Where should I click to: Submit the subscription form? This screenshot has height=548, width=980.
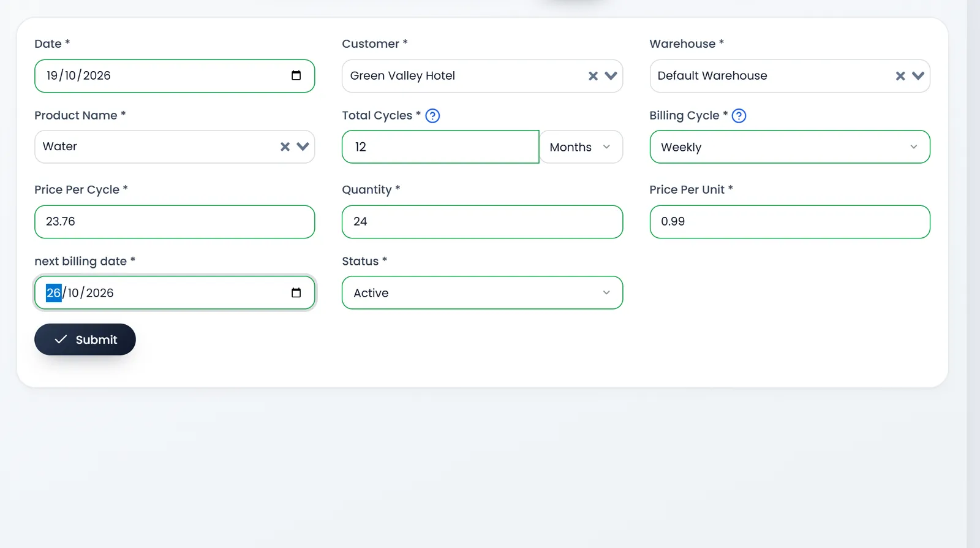coord(85,340)
